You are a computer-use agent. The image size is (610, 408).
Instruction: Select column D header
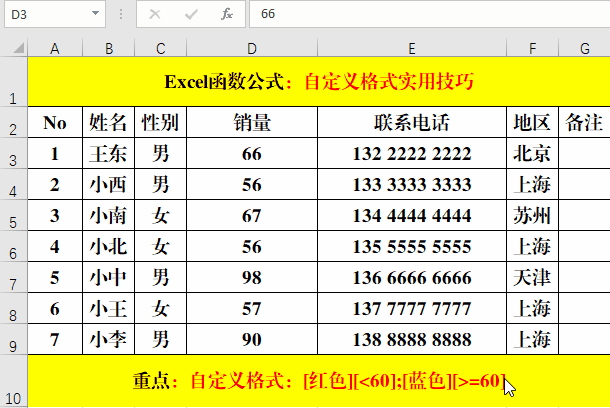pyautogui.click(x=252, y=48)
